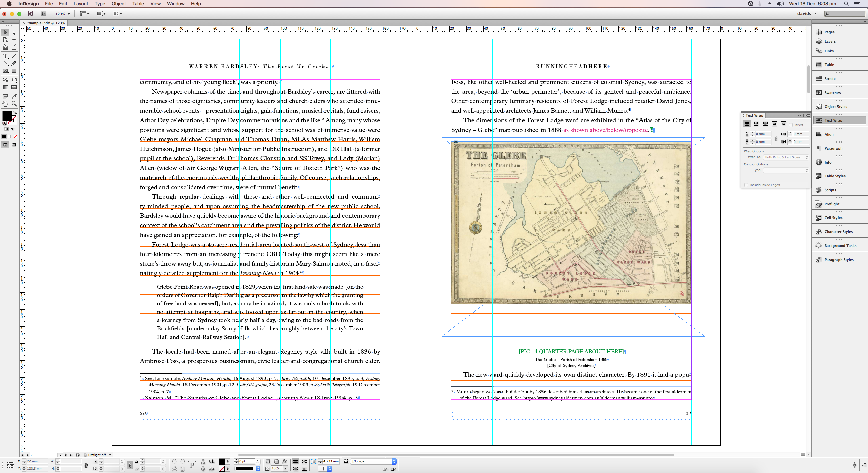This screenshot has height=473, width=868.
Task: Open the davids workspace switcher
Action: click(807, 14)
